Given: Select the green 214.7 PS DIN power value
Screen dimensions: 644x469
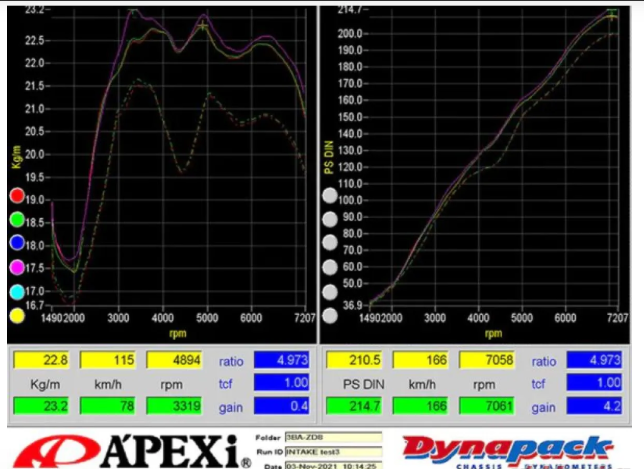Looking at the screenshot, I should pyautogui.click(x=354, y=406).
